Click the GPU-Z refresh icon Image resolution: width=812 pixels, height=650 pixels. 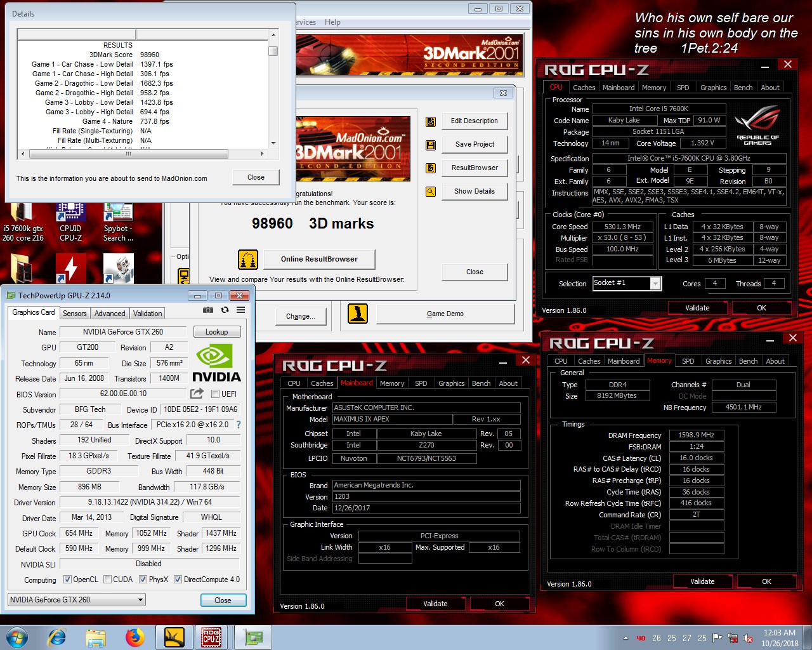point(225,310)
